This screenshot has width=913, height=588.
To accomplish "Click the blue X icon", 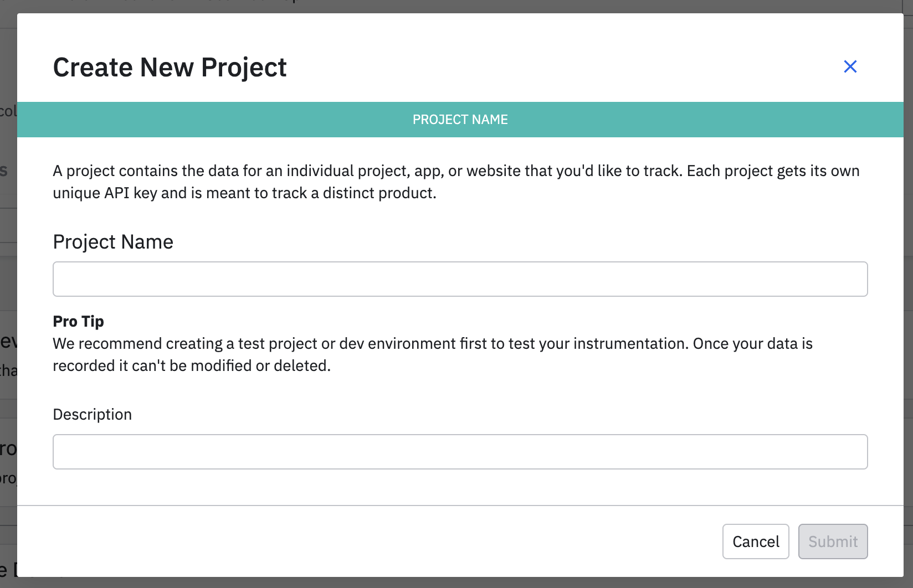I will click(x=850, y=66).
